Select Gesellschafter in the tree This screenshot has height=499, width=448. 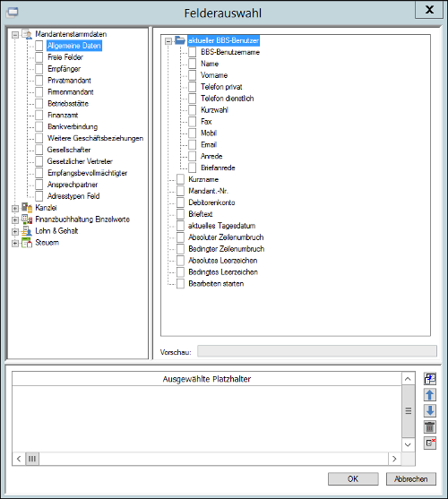coord(69,150)
